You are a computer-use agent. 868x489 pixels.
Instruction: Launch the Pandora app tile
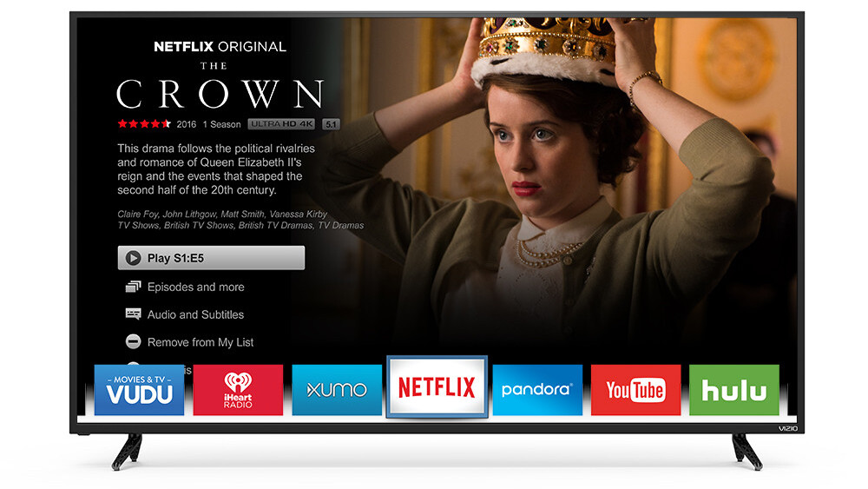pos(537,390)
